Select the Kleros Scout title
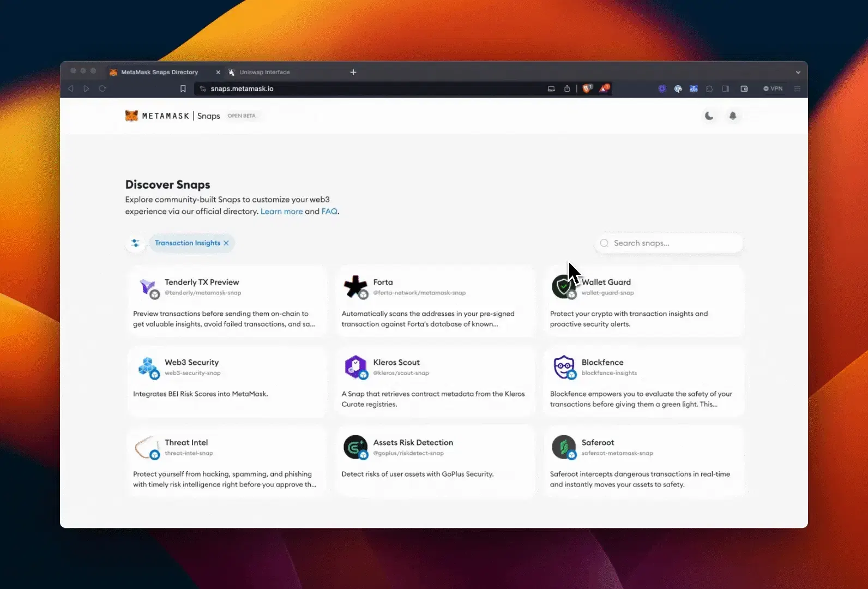Image resolution: width=868 pixels, height=589 pixels. point(396,362)
